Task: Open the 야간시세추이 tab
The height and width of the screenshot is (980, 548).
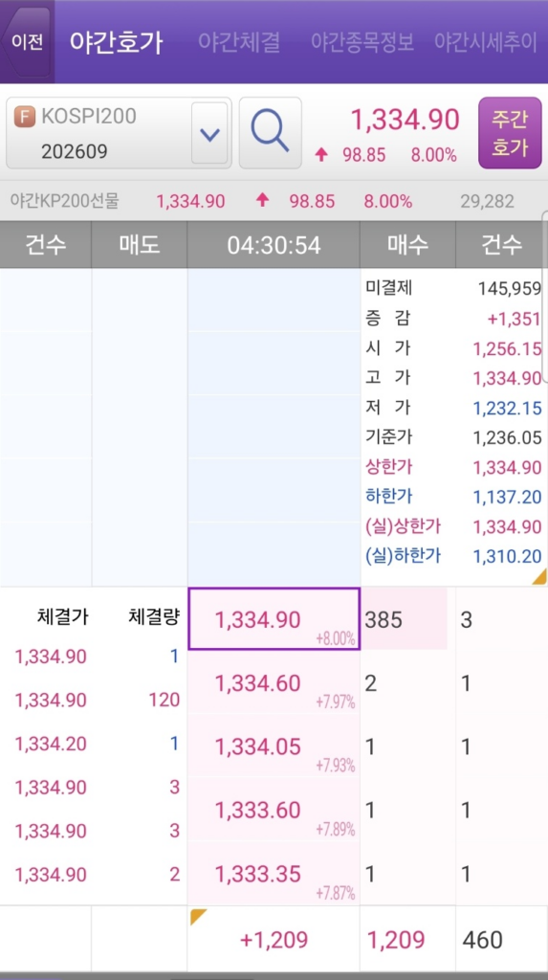Action: coord(486,42)
